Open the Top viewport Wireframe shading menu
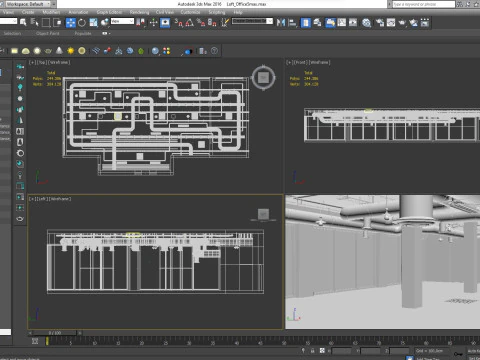Image resolution: width=480 pixels, height=360 pixels. [x=60, y=62]
